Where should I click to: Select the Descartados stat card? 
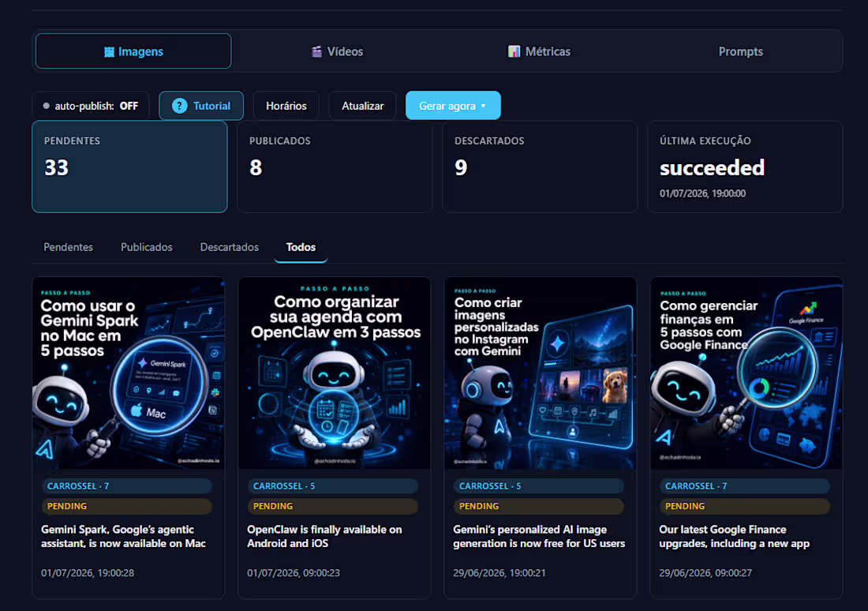pyautogui.click(x=541, y=167)
